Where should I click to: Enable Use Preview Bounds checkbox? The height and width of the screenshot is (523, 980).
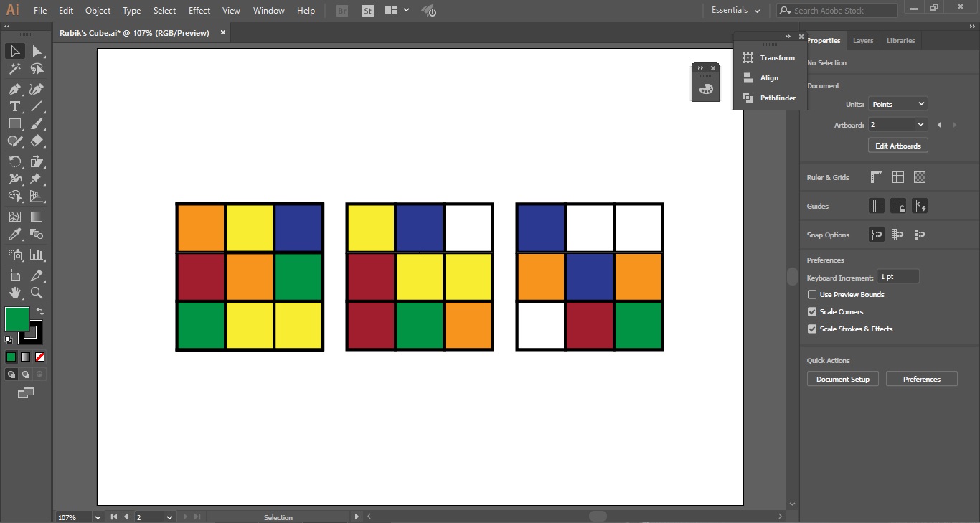click(812, 294)
